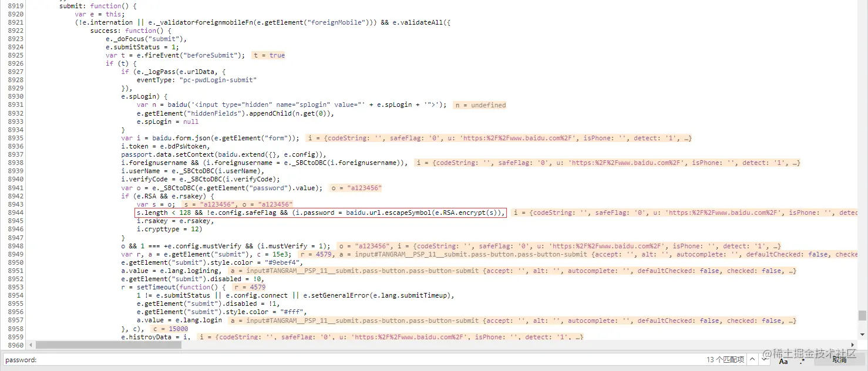The width and height of the screenshot is (868, 371).
Task: Click the style.color = "#9ebef4" line
Action: tap(212, 262)
